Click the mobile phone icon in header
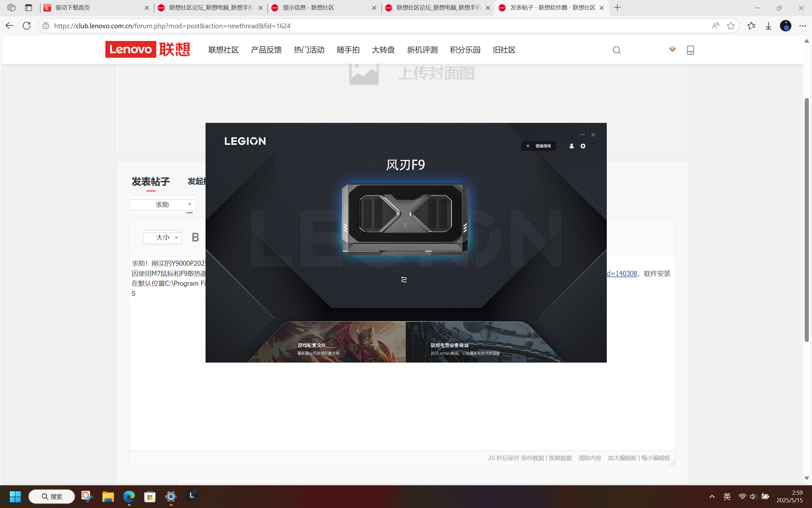812x508 pixels. point(690,50)
